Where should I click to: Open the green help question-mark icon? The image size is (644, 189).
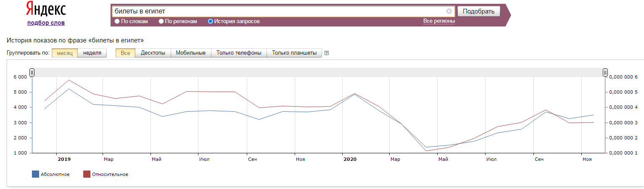click(327, 53)
